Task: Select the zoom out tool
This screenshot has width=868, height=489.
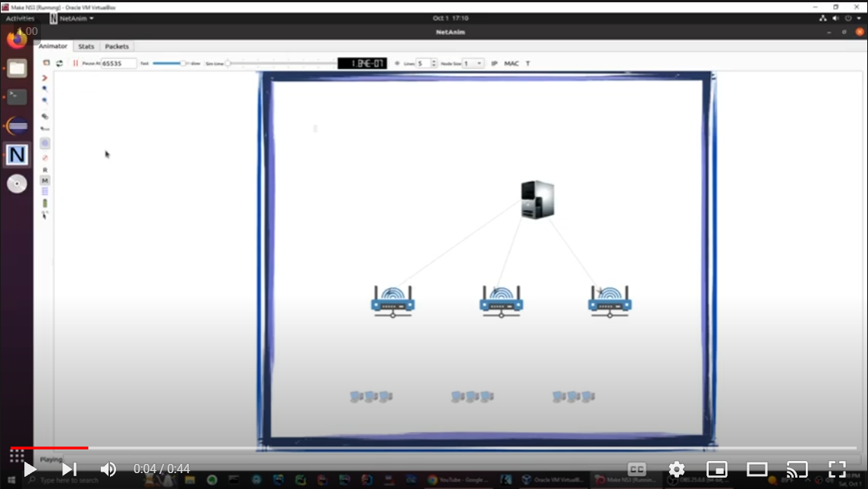Action: [45, 102]
